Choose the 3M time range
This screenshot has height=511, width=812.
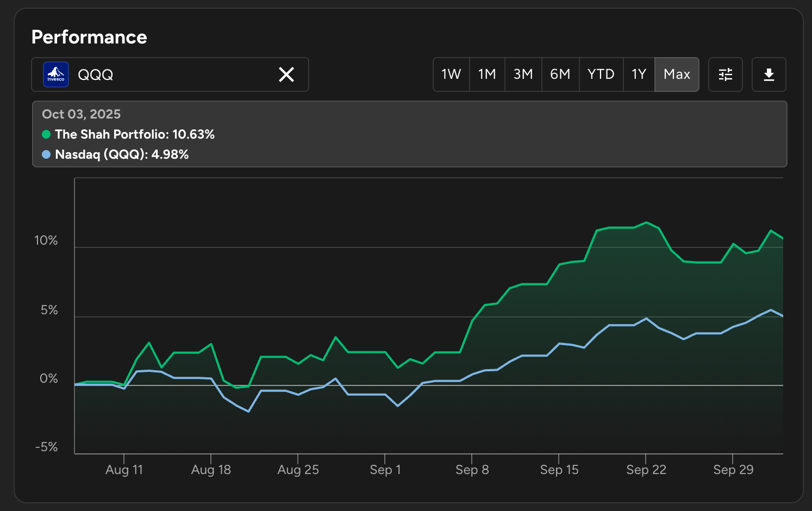(x=523, y=74)
